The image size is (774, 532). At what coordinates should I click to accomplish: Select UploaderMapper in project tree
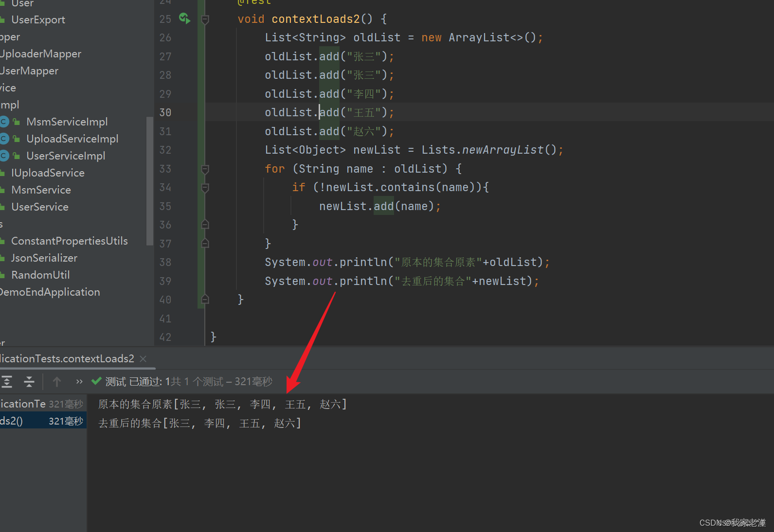click(40, 53)
